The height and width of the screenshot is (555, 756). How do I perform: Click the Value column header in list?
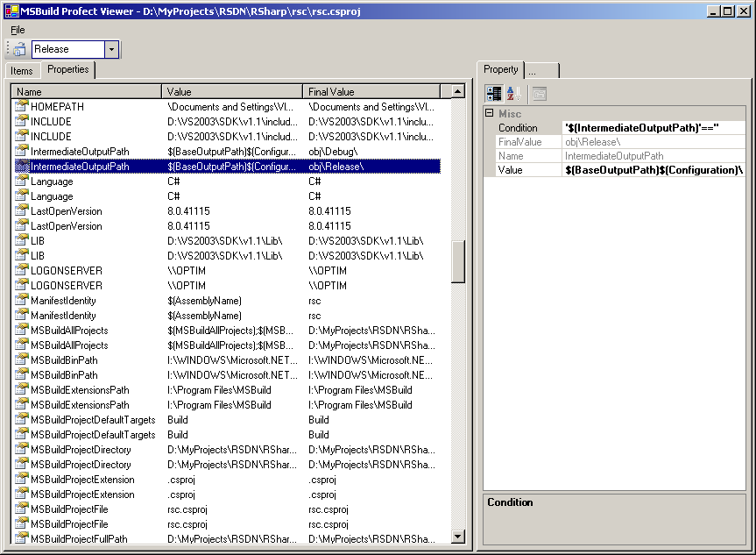pos(232,91)
